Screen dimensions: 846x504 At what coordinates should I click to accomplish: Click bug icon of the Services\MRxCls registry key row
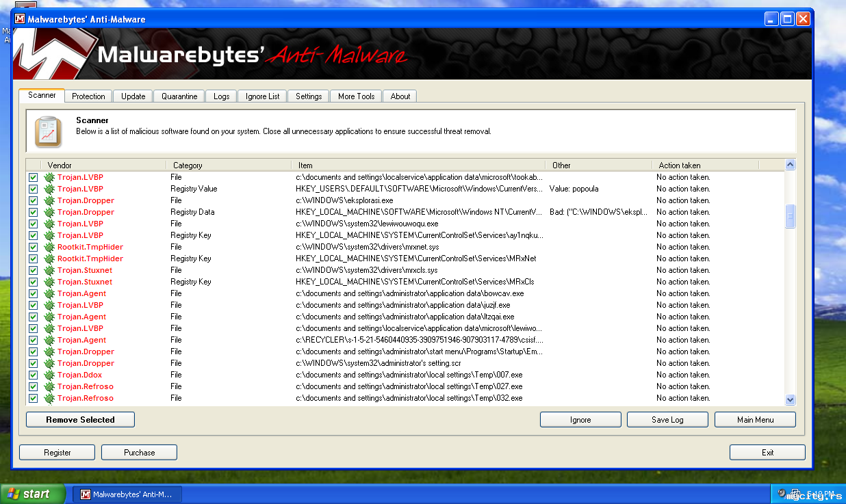49,282
